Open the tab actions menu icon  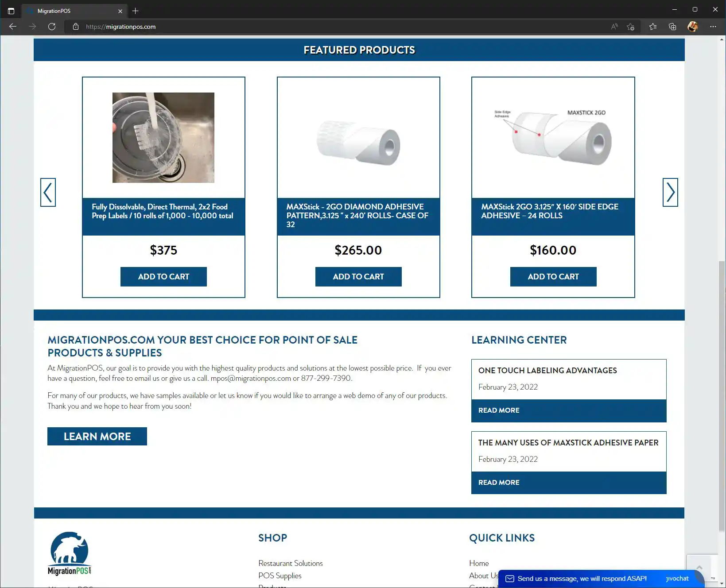coord(11,11)
